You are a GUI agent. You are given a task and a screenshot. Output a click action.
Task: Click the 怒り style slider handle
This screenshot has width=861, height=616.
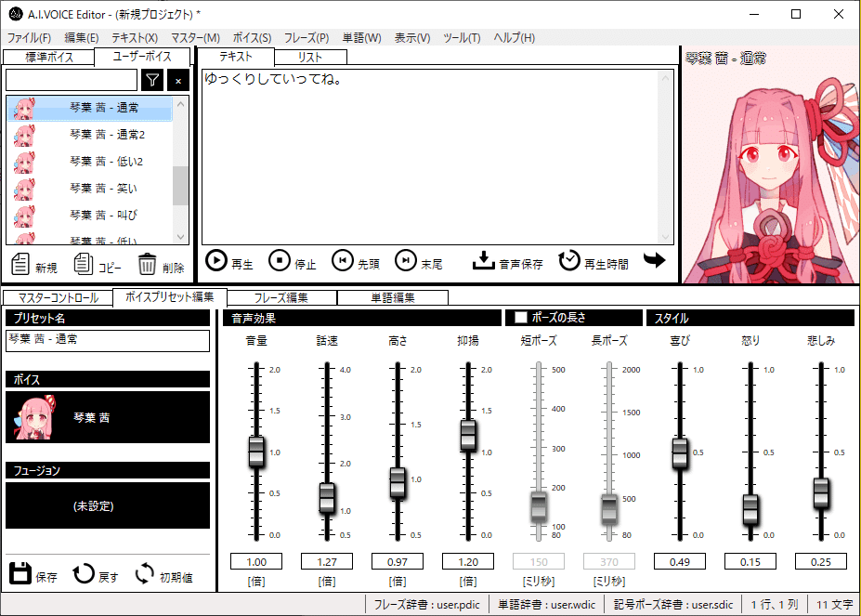pyautogui.click(x=750, y=509)
